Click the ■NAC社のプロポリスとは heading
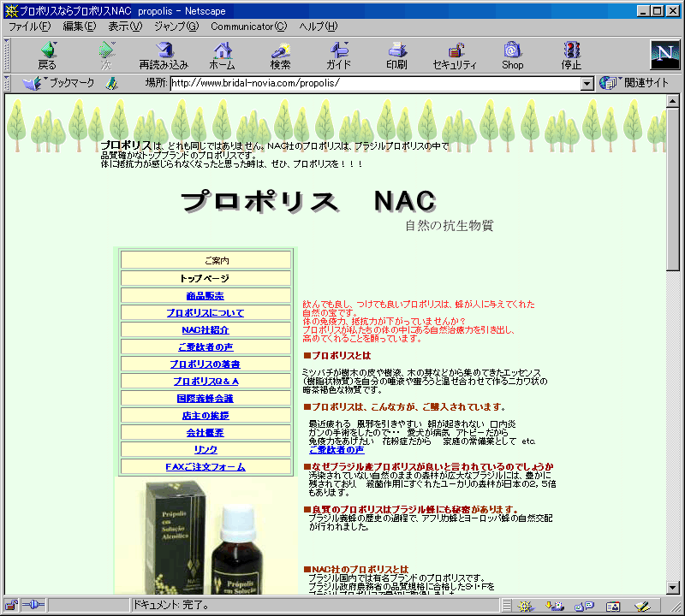 click(356, 569)
